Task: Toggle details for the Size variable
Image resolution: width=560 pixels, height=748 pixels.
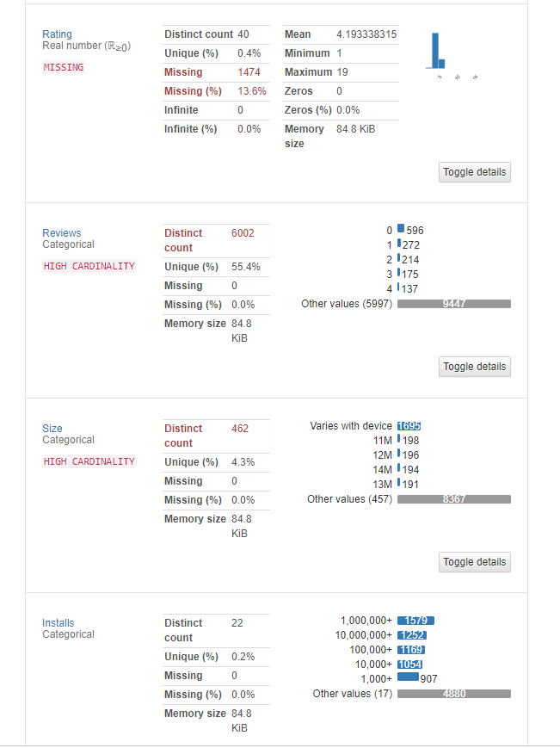Action: tap(474, 562)
